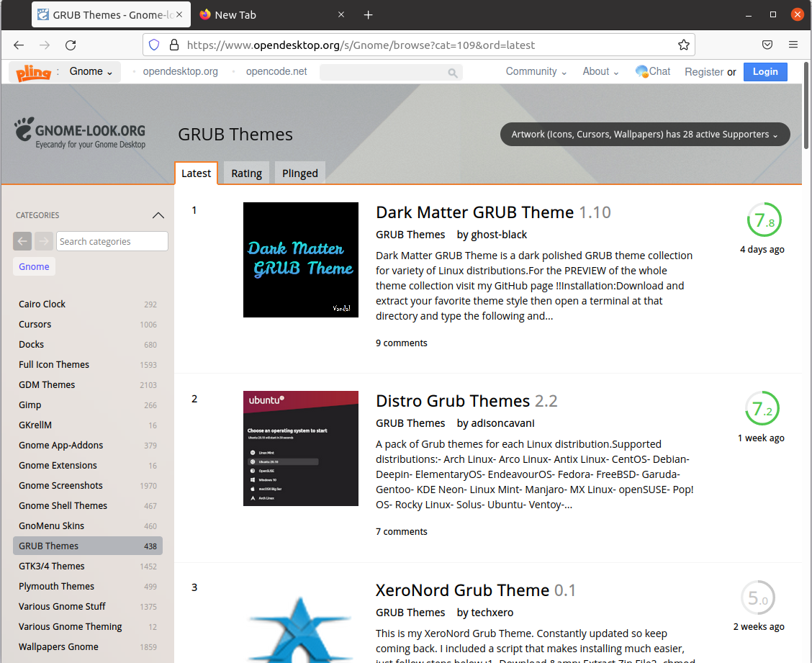Click inside the Search categories field
This screenshot has width=812, height=663.
pyautogui.click(x=112, y=240)
